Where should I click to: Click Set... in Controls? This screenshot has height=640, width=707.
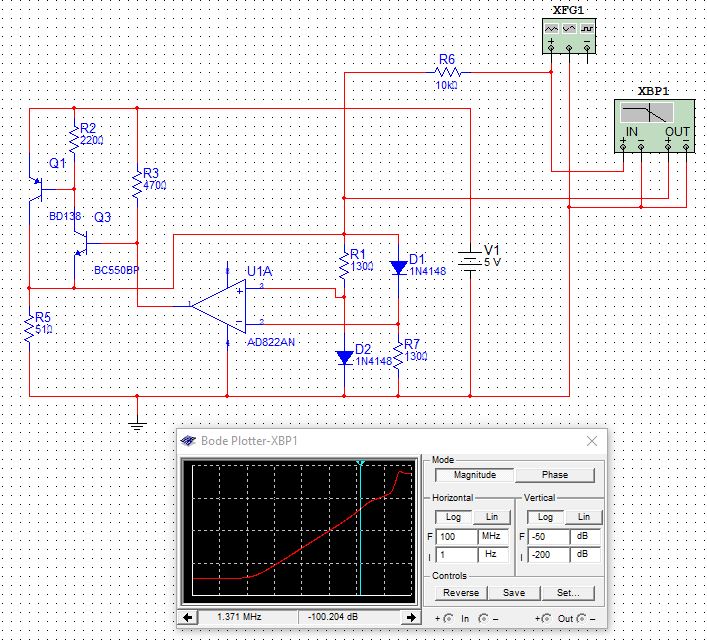tap(568, 593)
